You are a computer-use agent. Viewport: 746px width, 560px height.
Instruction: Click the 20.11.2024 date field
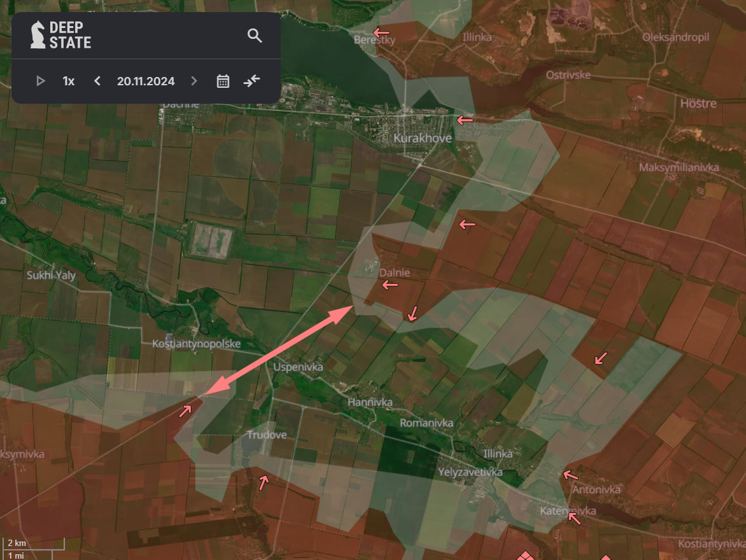coord(146,81)
